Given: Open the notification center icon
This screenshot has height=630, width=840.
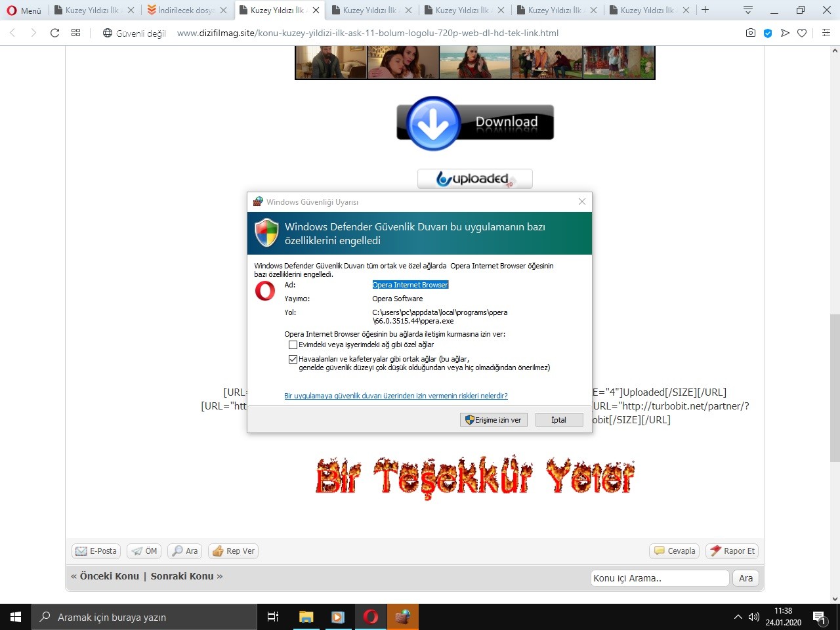Looking at the screenshot, I should [820, 617].
